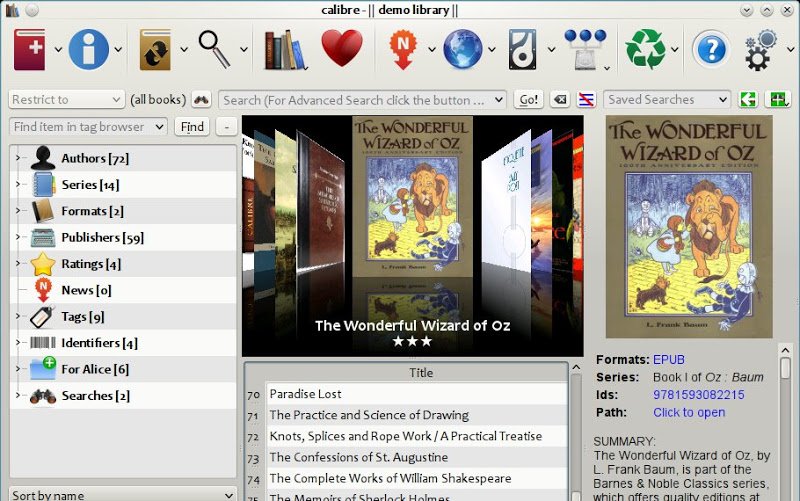The height and width of the screenshot is (501, 800).
Task: Open the 9781593082215 identifier link
Action: (698, 395)
